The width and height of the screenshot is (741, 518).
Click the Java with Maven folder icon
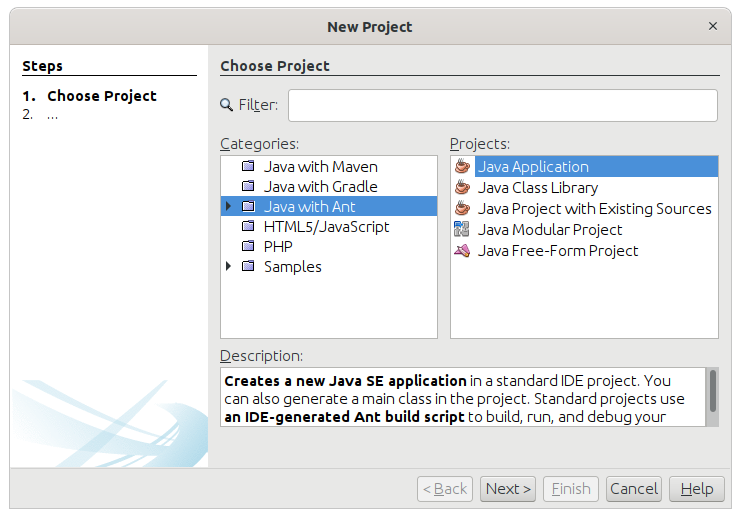[x=248, y=166]
